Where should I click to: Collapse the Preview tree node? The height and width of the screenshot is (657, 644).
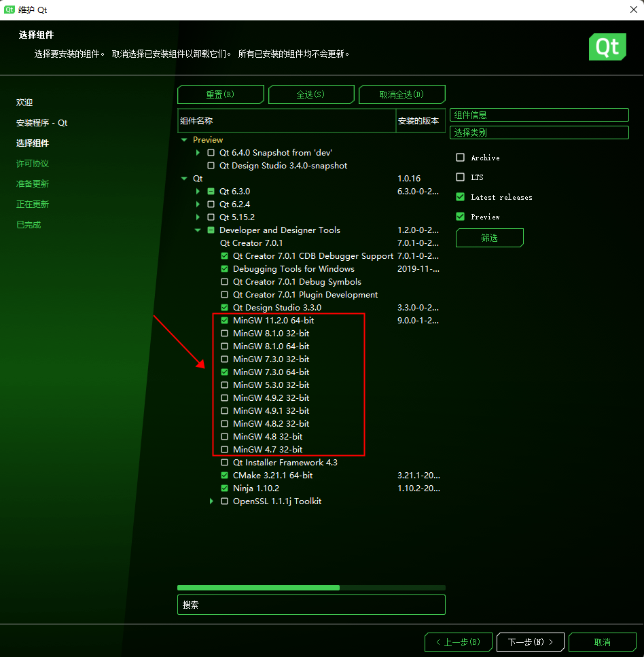(184, 140)
